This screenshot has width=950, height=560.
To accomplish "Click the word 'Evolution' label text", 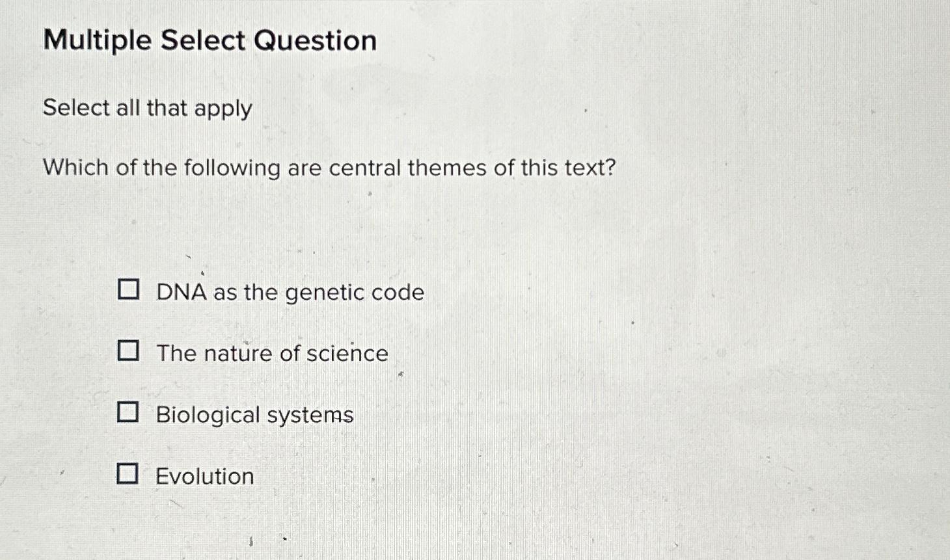I will click(204, 476).
